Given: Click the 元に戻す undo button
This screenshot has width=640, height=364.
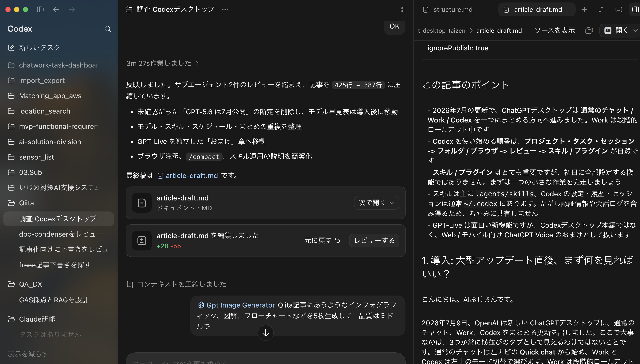Looking at the screenshot, I should 322,241.
